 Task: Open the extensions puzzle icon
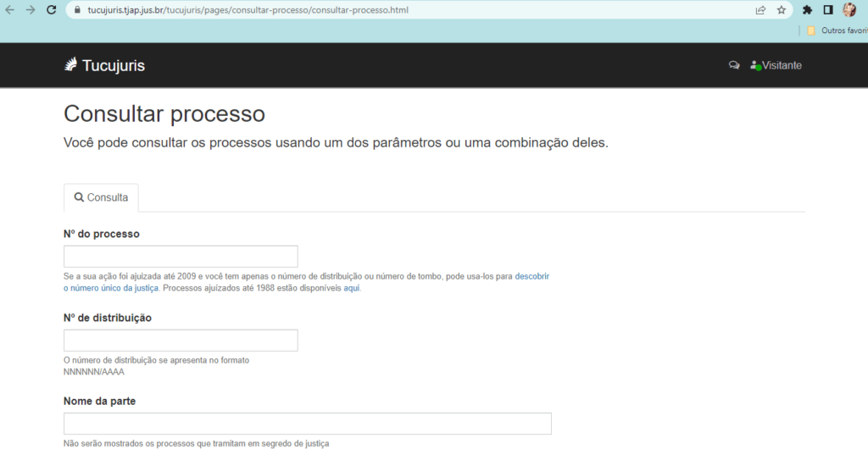[807, 10]
